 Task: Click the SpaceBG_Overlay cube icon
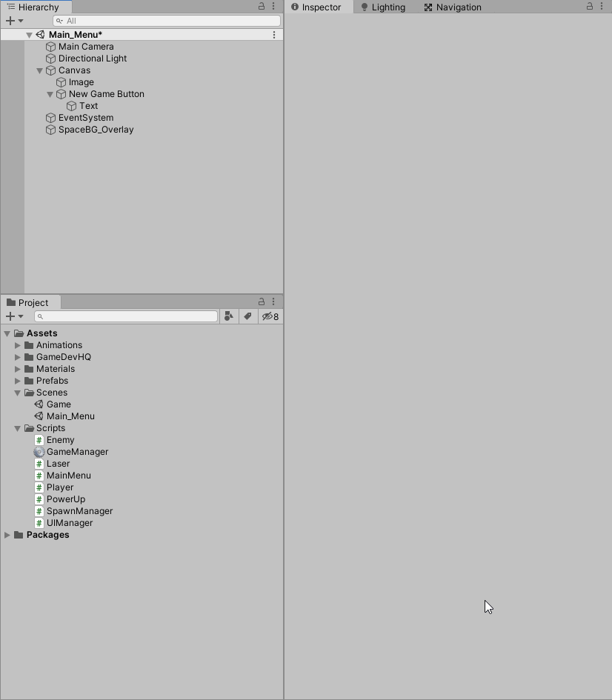50,130
